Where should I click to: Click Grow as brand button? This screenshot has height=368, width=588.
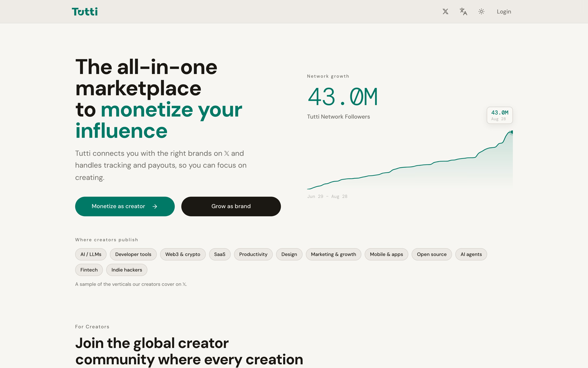pos(231,206)
